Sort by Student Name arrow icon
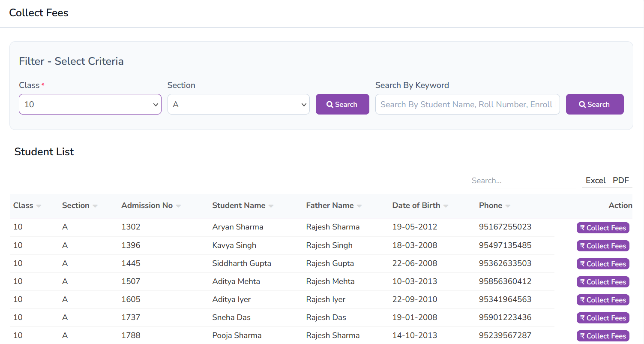644x344 pixels. (x=271, y=206)
